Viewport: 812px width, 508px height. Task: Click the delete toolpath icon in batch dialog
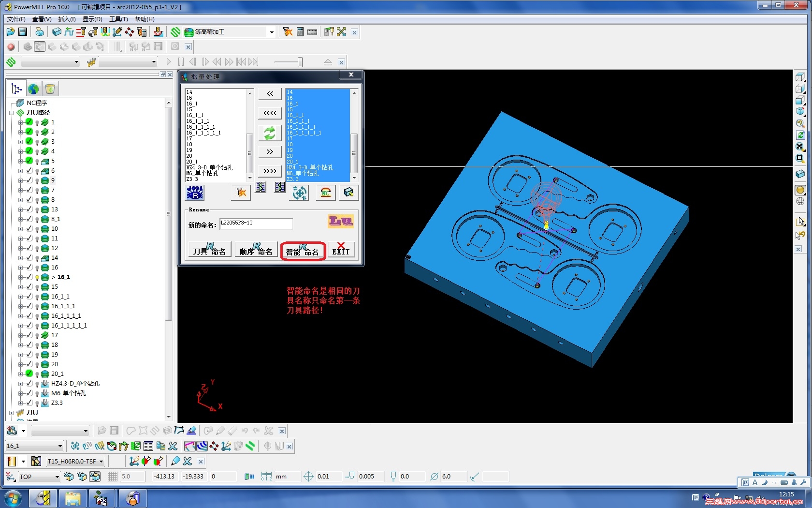pos(241,193)
